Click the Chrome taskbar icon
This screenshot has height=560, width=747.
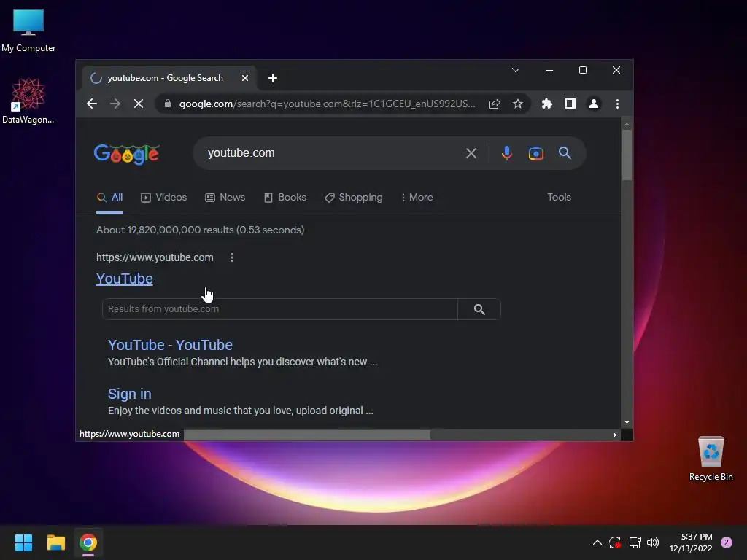pos(88,542)
